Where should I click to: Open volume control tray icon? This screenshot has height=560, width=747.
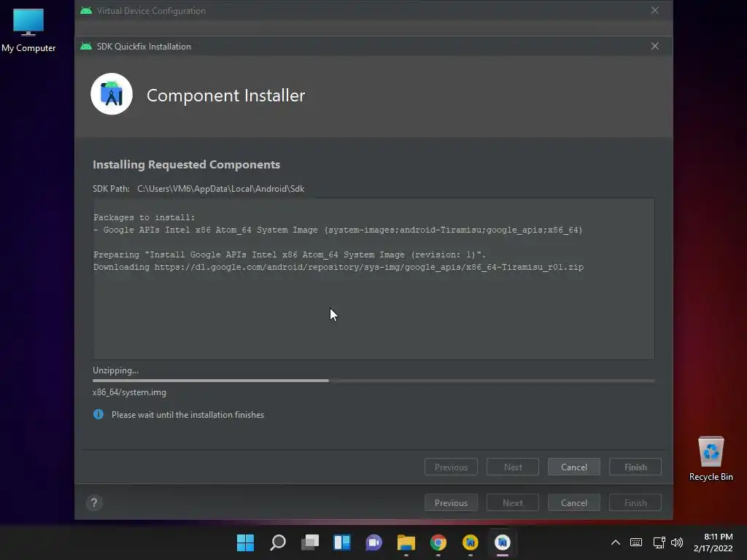tap(676, 542)
